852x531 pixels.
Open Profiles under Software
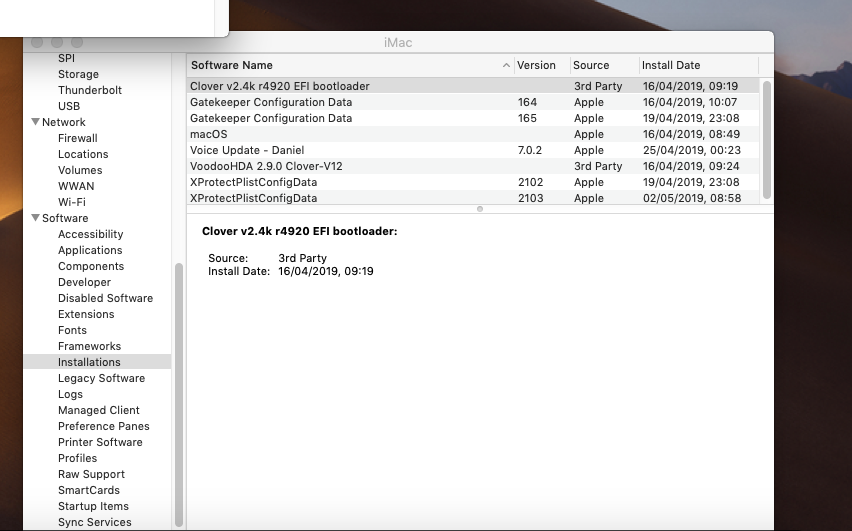pyautogui.click(x=77, y=458)
